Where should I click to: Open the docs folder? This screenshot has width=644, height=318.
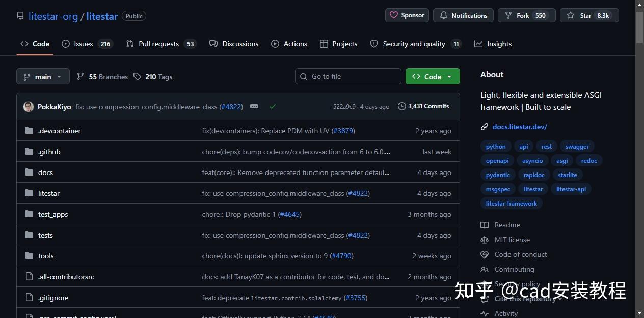(x=45, y=172)
